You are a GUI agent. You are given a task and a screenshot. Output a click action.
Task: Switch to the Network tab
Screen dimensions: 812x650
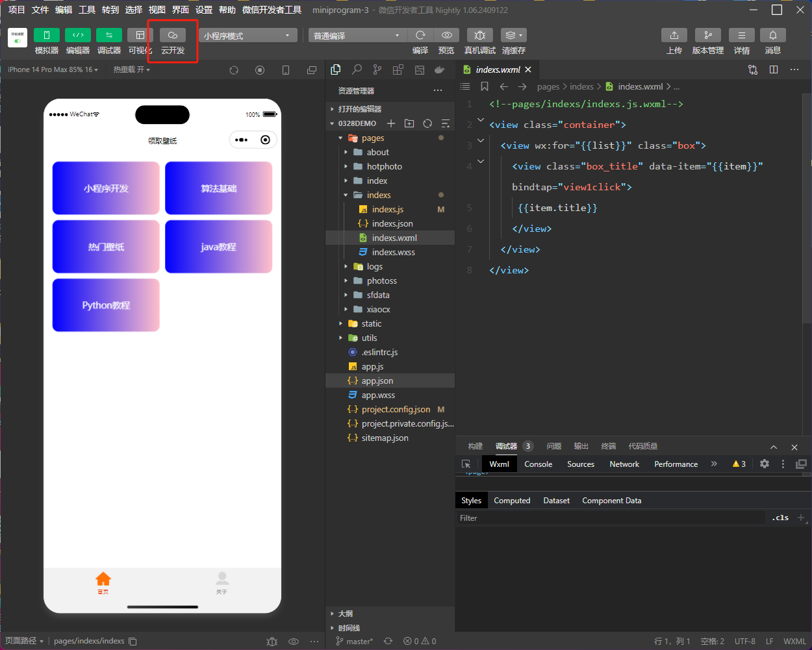624,464
